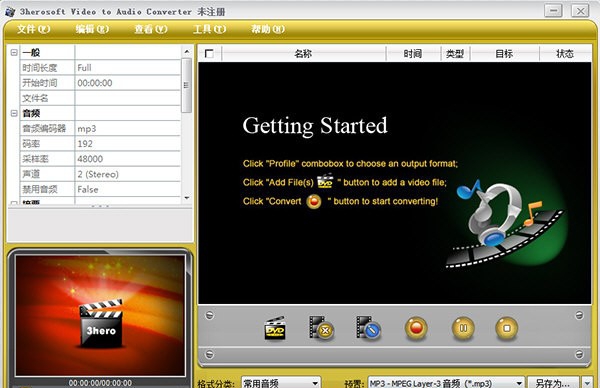Click the 目标 column header
Viewport: 600px width, 388px height.
coord(504,54)
